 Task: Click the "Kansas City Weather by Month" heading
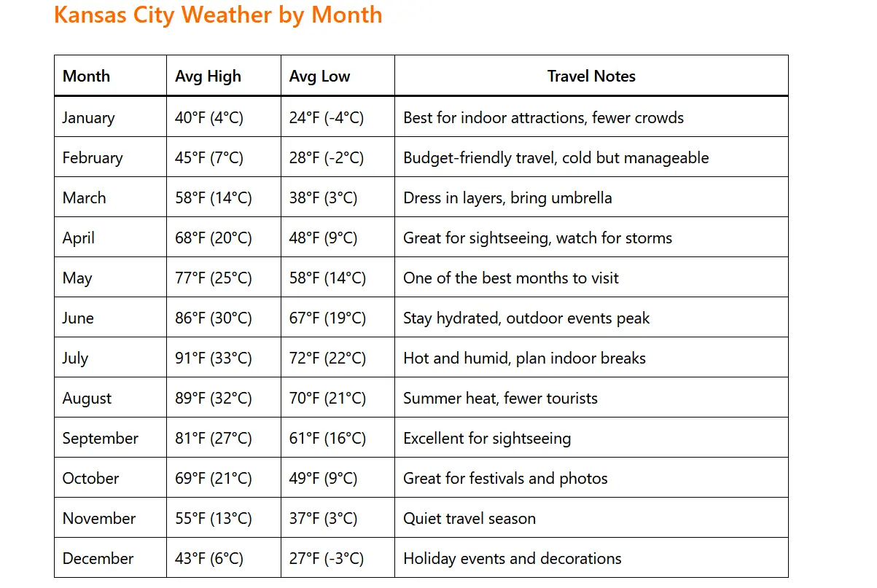tap(218, 15)
